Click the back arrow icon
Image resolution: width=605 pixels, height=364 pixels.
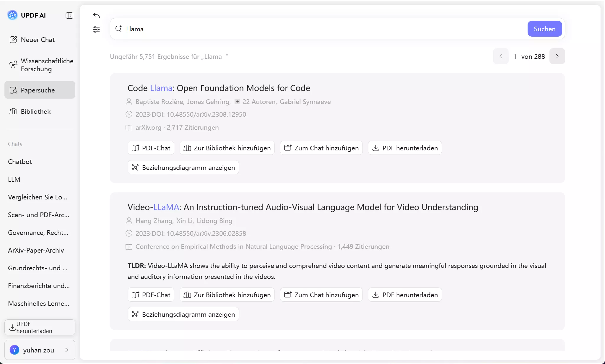[96, 15]
